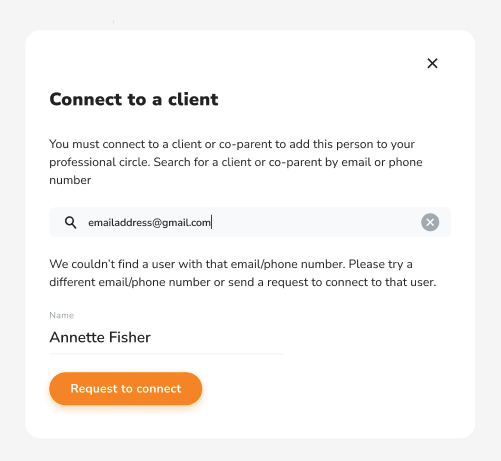Click the Request to connect button
501x461 pixels.
[126, 389]
